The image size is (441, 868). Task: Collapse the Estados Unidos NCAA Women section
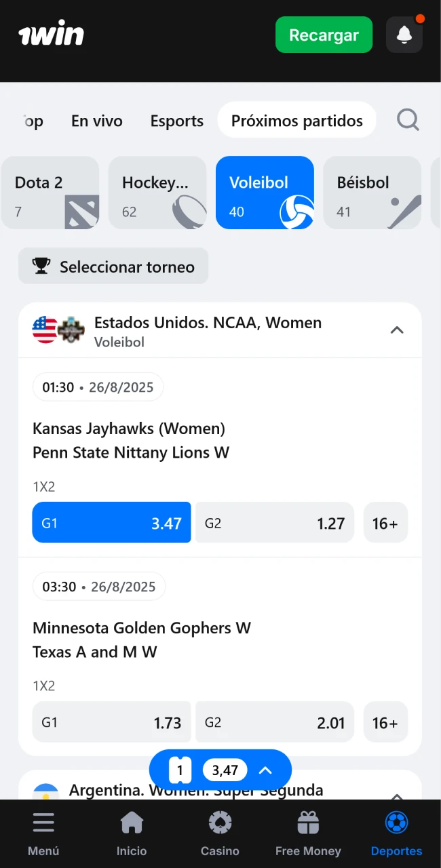[x=397, y=330]
